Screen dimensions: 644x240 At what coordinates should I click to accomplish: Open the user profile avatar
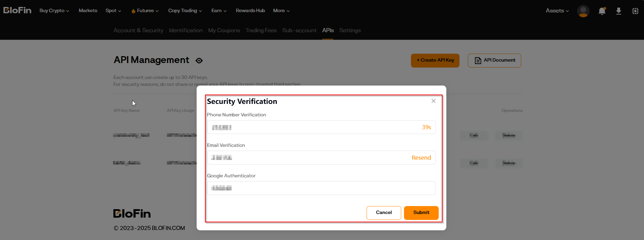583,11
